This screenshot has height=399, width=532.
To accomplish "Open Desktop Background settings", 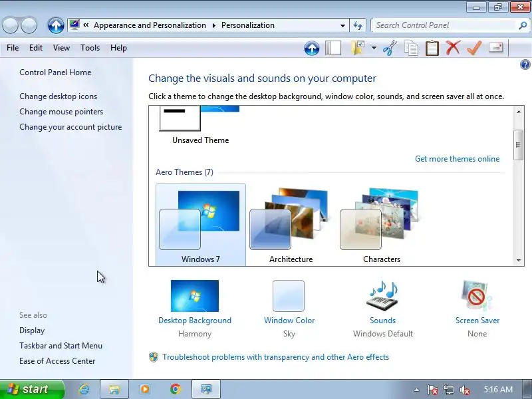I will pyautogui.click(x=195, y=308).
